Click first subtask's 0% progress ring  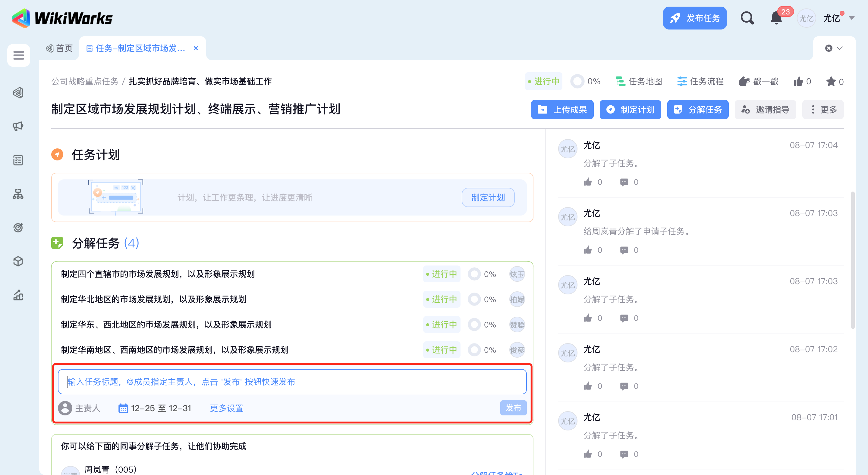point(474,274)
